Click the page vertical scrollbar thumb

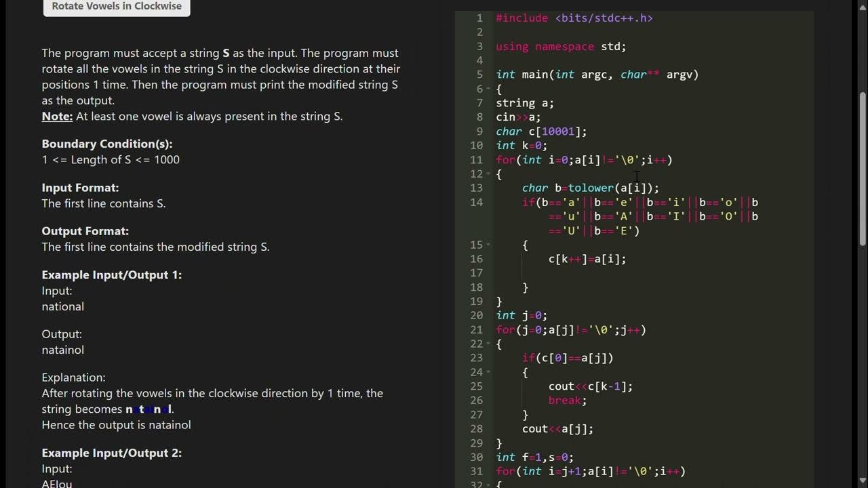(x=863, y=169)
